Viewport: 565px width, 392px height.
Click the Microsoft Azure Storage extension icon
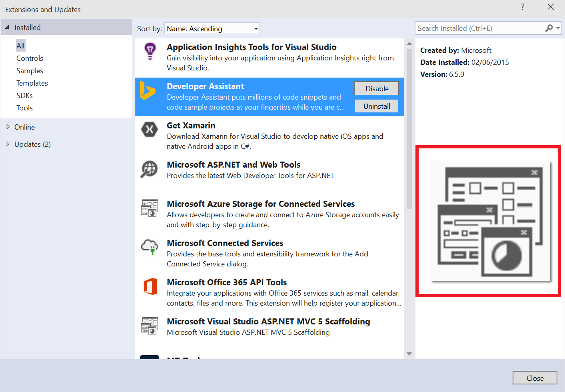coord(150,208)
